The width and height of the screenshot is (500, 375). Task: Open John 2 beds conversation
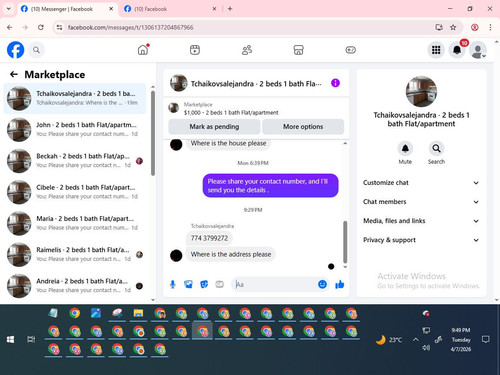[75, 129]
